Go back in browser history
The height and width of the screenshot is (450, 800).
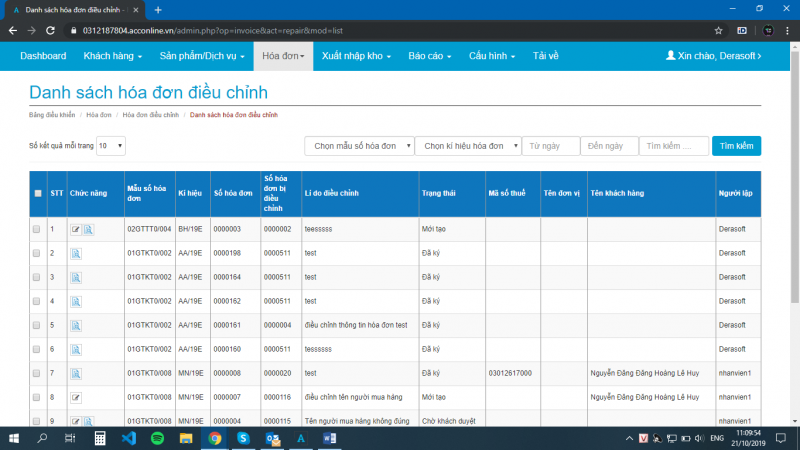pyautogui.click(x=13, y=31)
